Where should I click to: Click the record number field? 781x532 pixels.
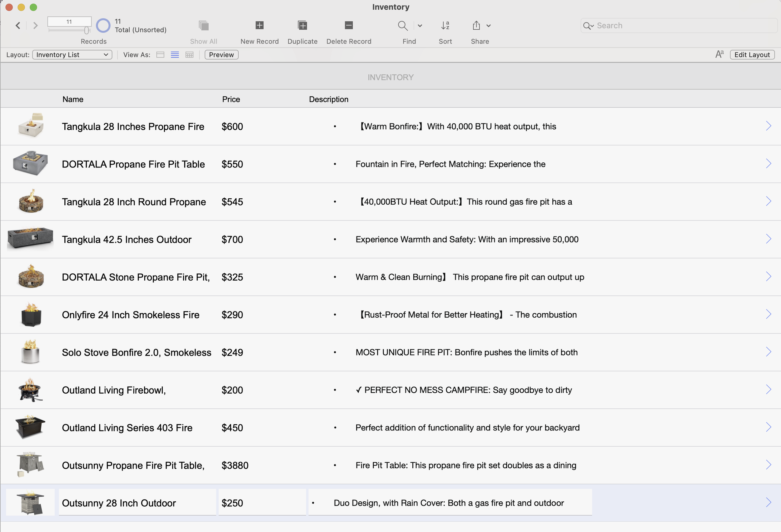click(x=69, y=22)
